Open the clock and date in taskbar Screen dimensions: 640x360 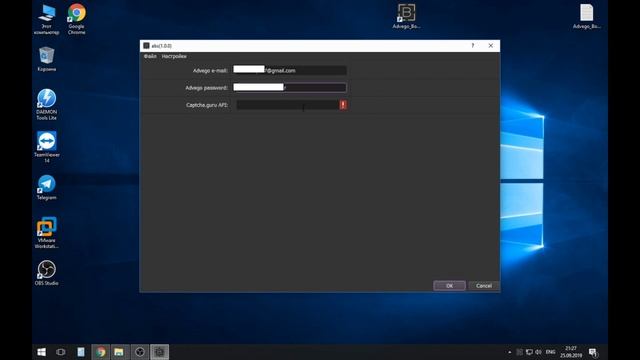[571, 352]
